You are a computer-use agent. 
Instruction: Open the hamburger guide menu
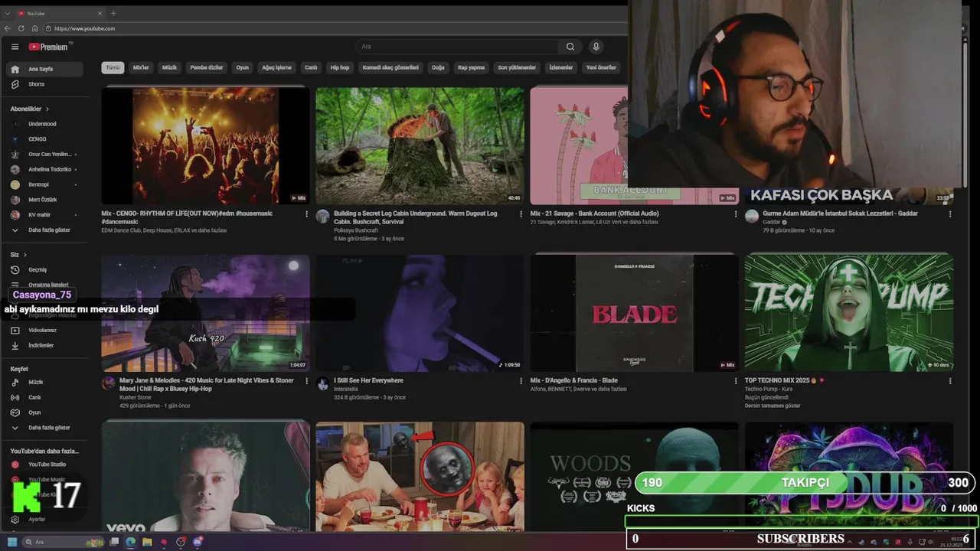[x=15, y=47]
